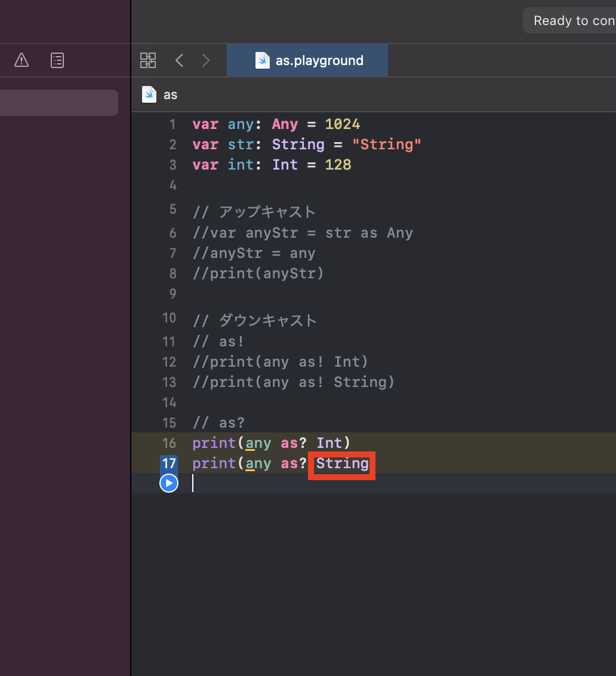This screenshot has width=616, height=676.
Task: Click the Swift icon in the jump bar
Action: click(149, 94)
